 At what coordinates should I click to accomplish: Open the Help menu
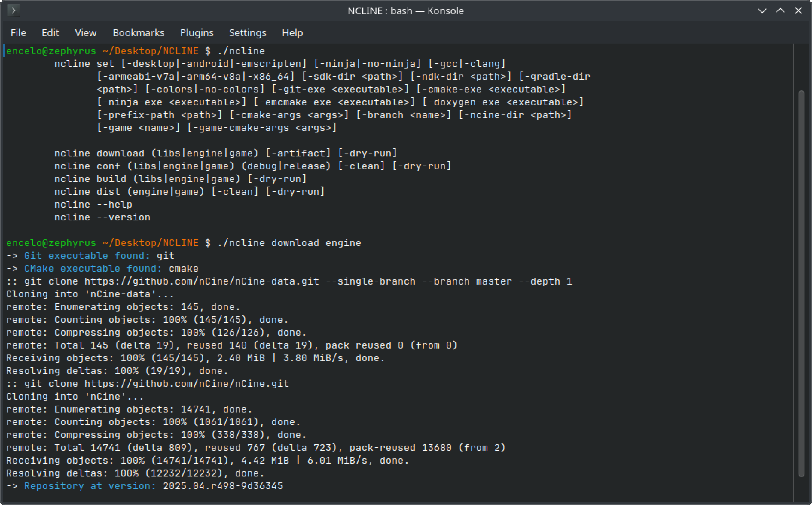pos(292,33)
